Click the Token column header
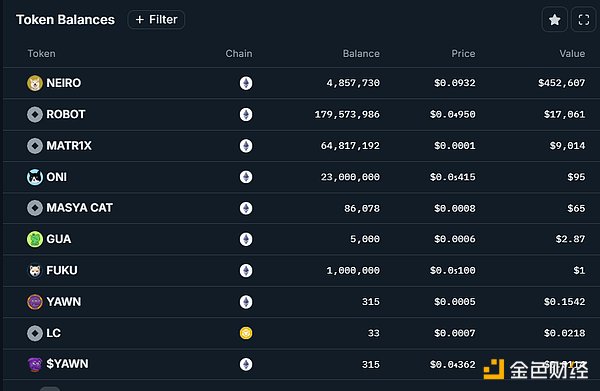Image resolution: width=600 pixels, height=391 pixels. coord(41,54)
